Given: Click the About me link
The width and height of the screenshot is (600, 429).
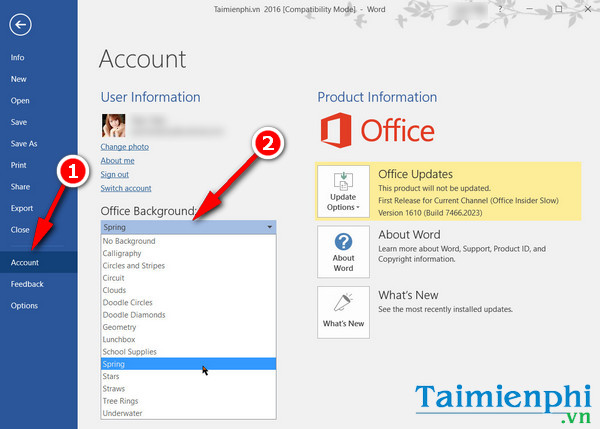Looking at the screenshot, I should (117, 161).
